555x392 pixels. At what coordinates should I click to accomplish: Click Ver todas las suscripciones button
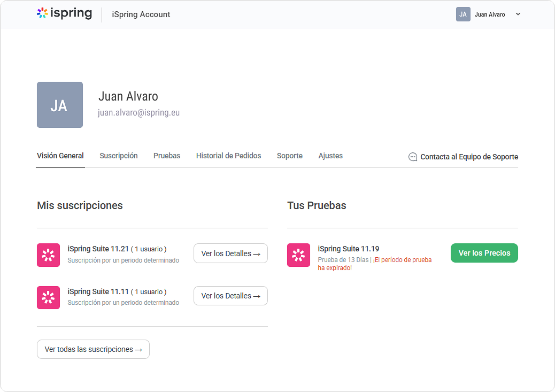point(93,349)
